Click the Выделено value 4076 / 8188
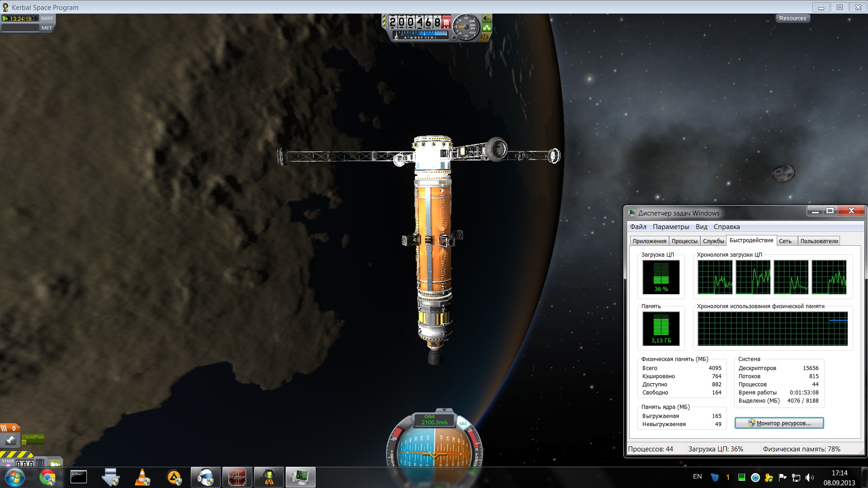Screen dimensions: 868x488 (803, 401)
